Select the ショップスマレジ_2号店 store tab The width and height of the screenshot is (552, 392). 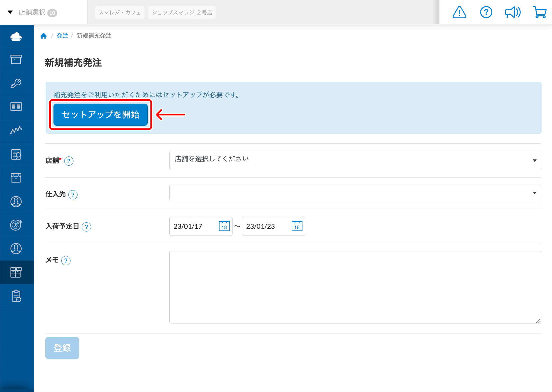click(x=182, y=12)
